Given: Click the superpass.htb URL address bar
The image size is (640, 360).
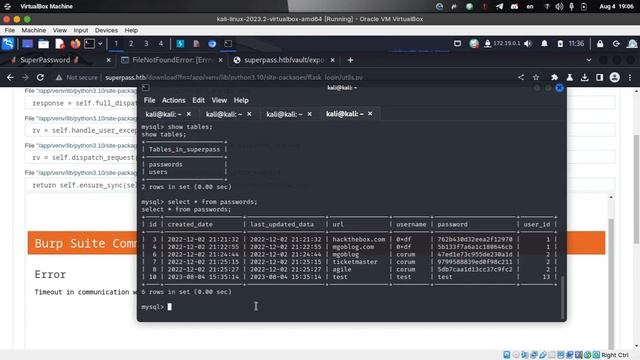Looking at the screenshot, I should click(x=234, y=77).
